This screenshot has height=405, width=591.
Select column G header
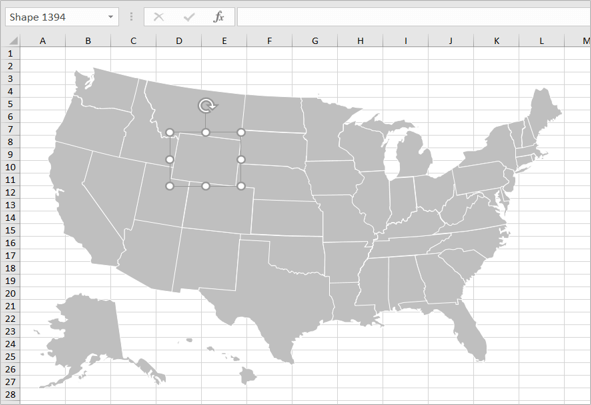click(315, 41)
